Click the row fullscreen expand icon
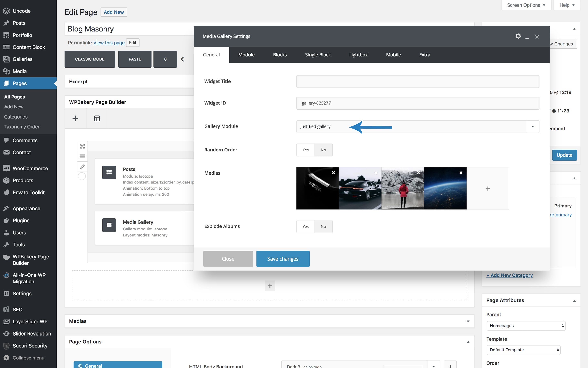The height and width of the screenshot is (368, 588). click(82, 146)
